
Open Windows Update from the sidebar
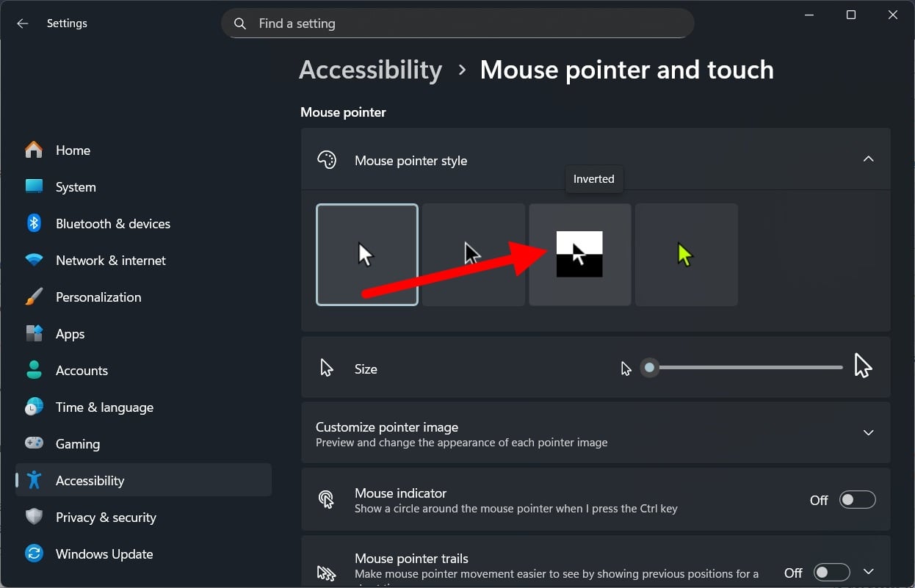[104, 553]
